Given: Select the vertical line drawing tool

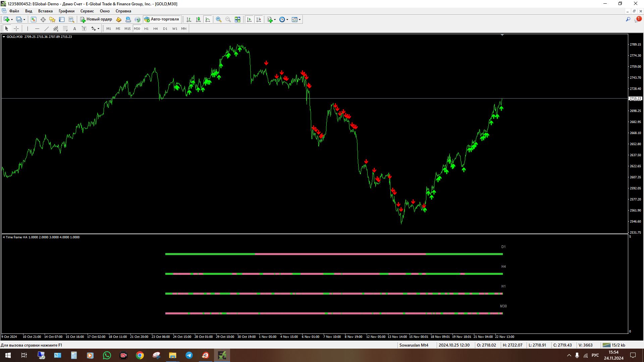Looking at the screenshot, I should point(28,28).
